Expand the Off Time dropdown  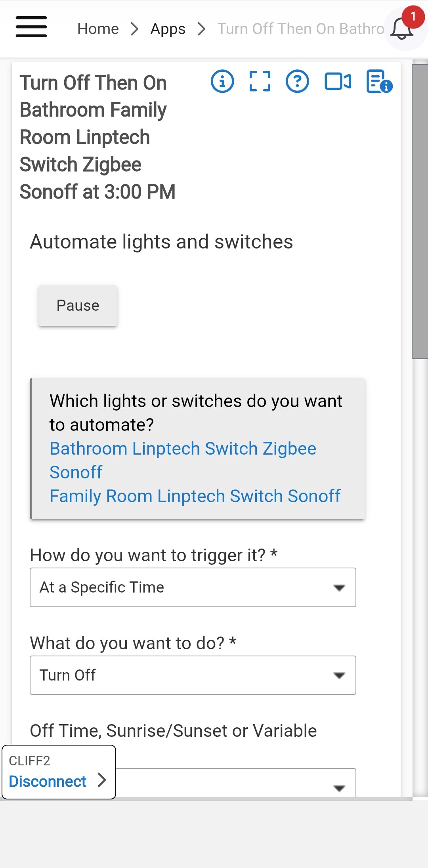(235, 784)
